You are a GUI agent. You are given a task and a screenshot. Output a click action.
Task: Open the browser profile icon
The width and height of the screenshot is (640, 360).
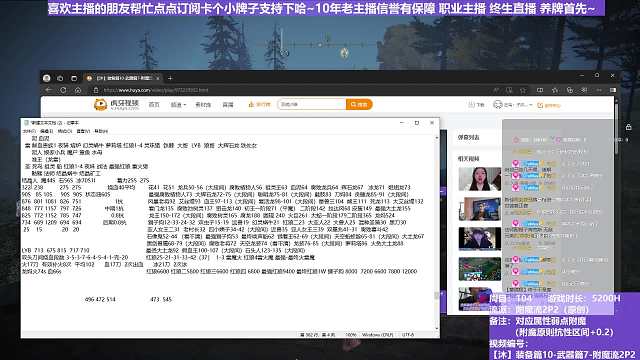(47, 78)
